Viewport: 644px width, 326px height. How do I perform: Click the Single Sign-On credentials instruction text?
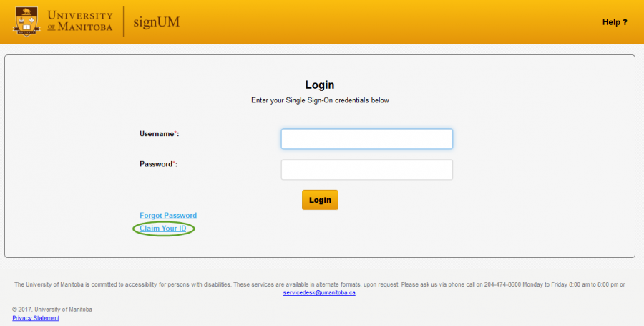(x=320, y=100)
